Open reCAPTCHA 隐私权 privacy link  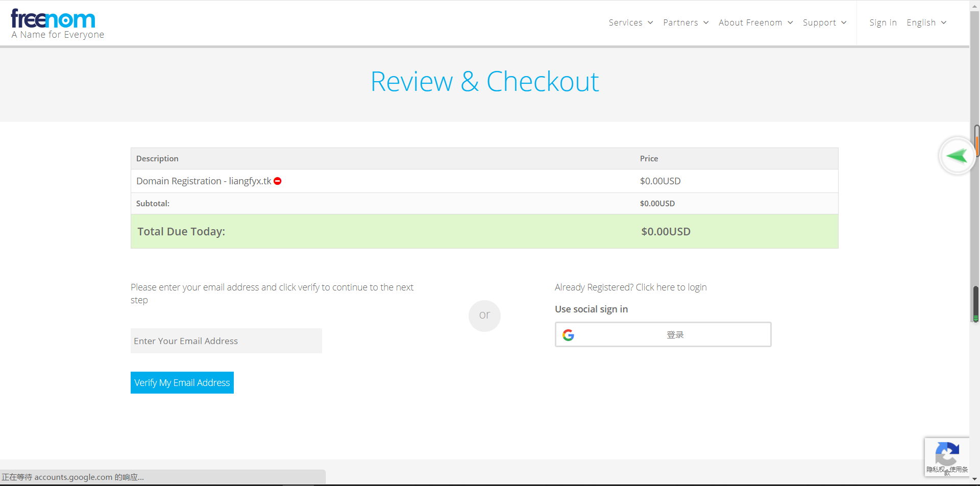tap(935, 470)
